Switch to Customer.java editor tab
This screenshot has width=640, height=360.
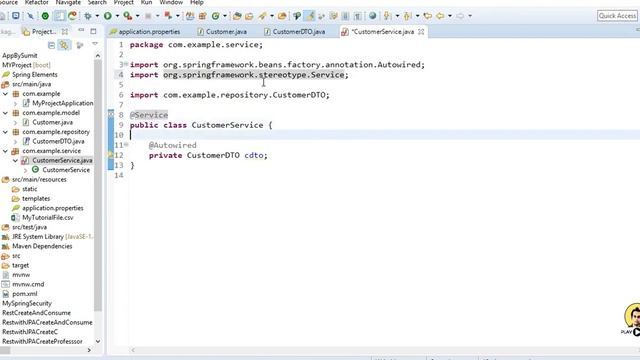(x=222, y=31)
